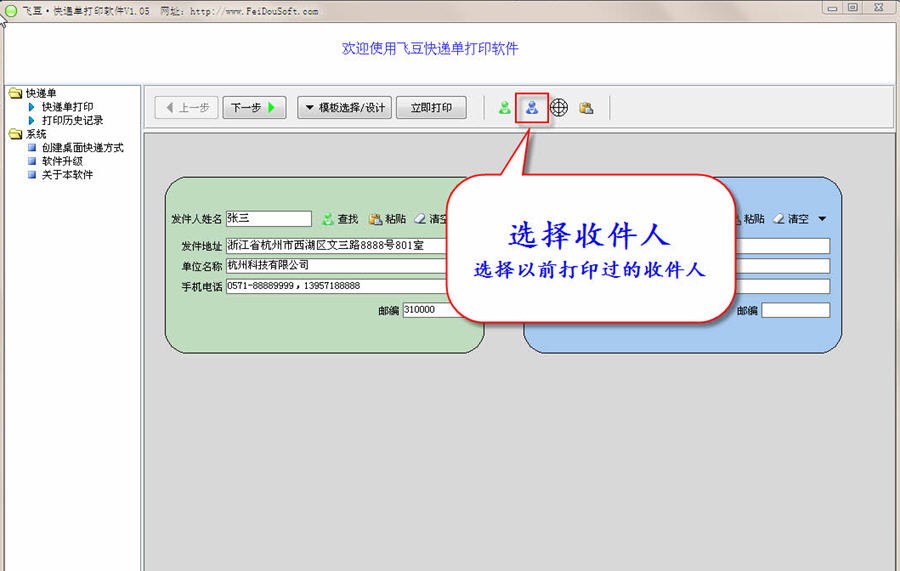Click the green app icon in title bar

pos(11,10)
